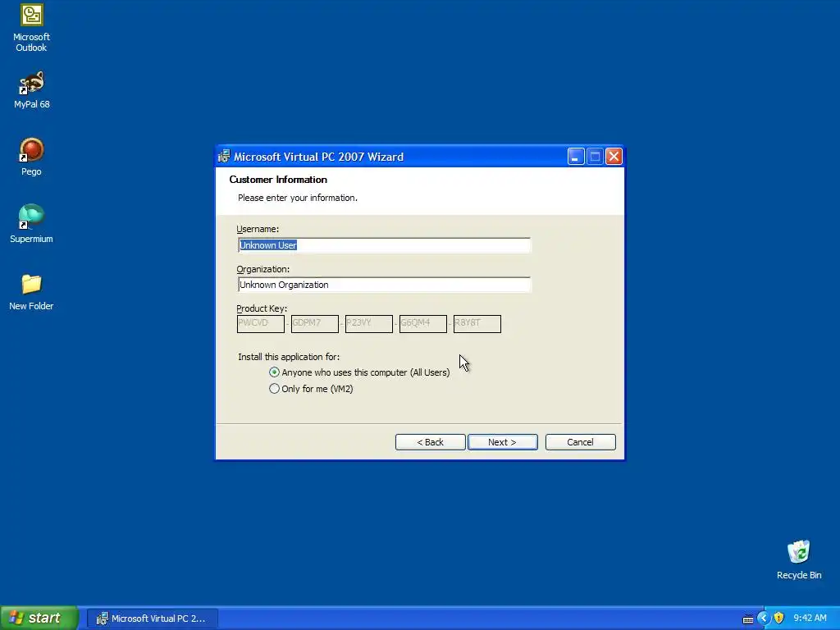Click the Product Key box R8Y8T
Viewport: 840px width, 630px height.
(x=477, y=323)
